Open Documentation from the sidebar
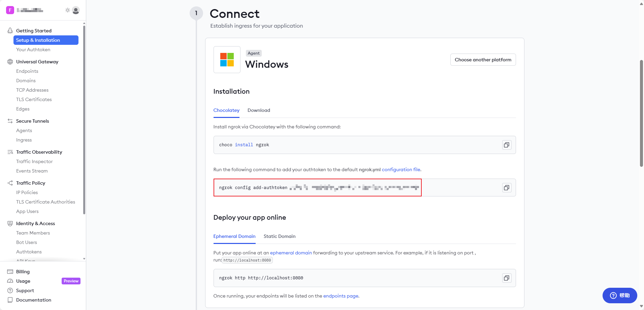This screenshot has width=644, height=310. coord(34,300)
